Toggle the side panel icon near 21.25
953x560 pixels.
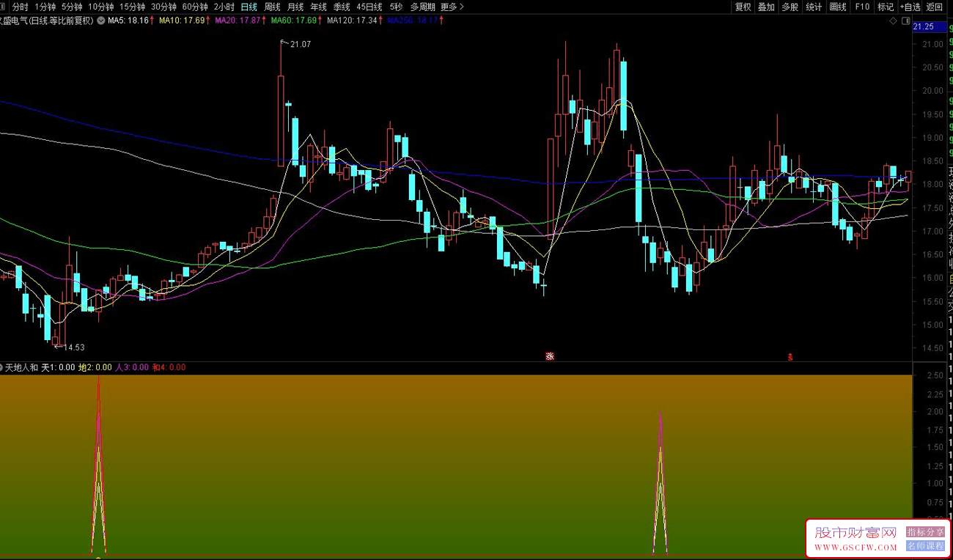905,21
